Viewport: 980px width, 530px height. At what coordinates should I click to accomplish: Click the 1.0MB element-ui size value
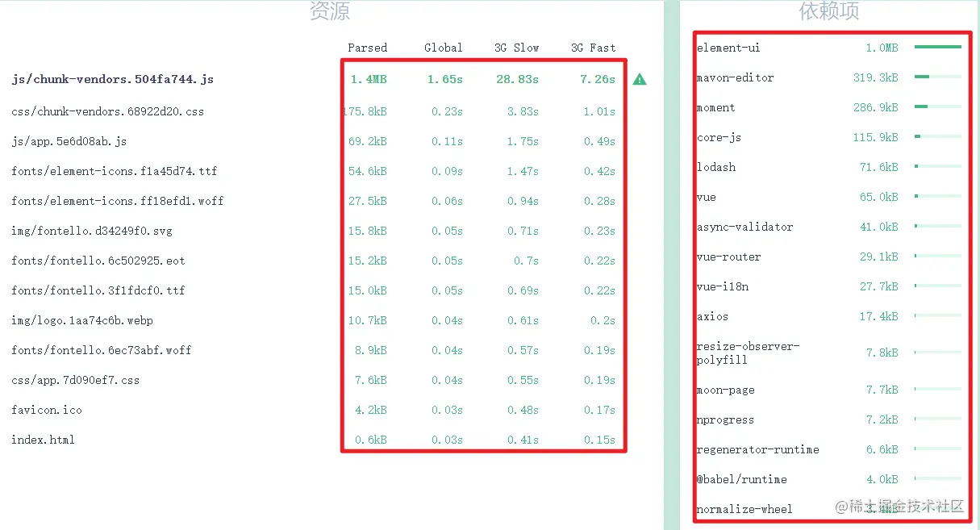coord(882,48)
